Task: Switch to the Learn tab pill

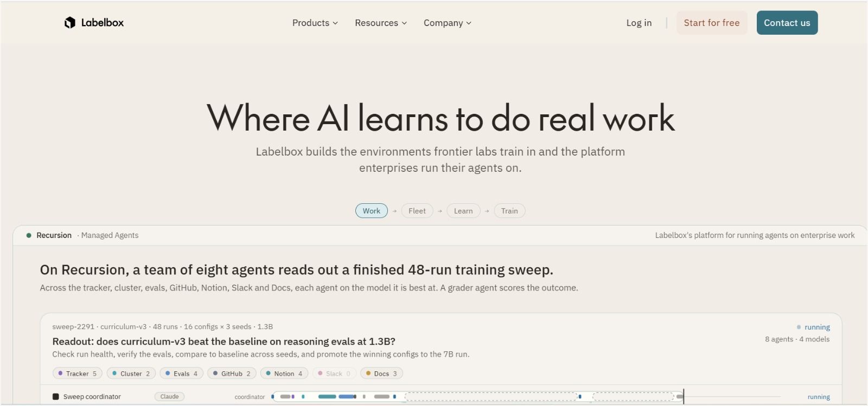Action: tap(463, 211)
